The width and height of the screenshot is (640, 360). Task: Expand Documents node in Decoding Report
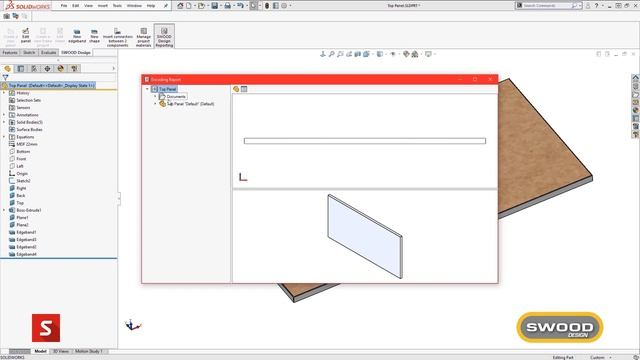(155, 96)
